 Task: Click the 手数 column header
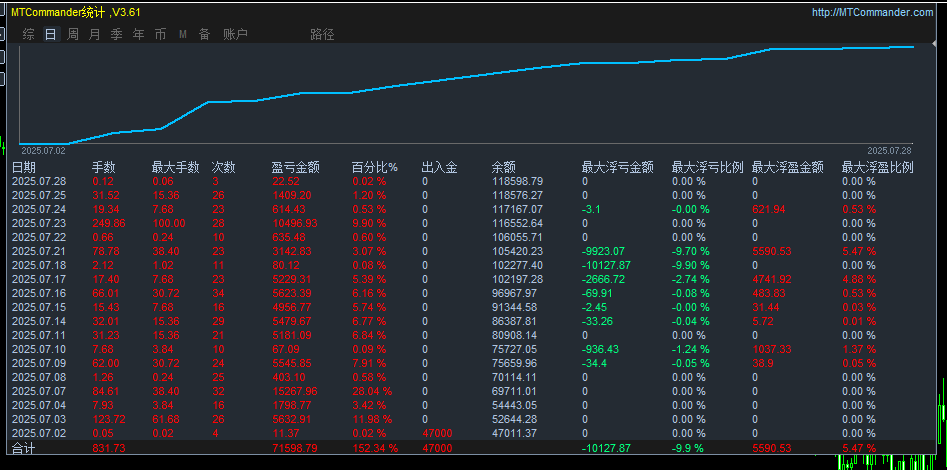pos(104,167)
